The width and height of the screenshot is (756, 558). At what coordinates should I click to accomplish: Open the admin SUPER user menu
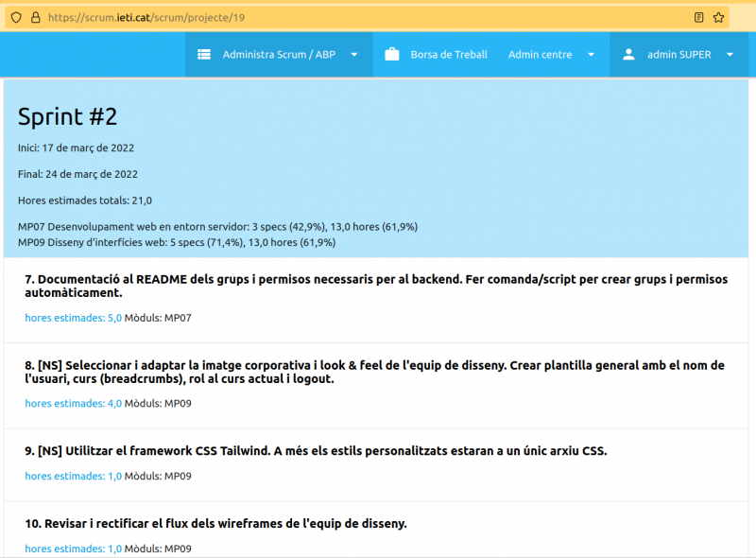point(679,55)
